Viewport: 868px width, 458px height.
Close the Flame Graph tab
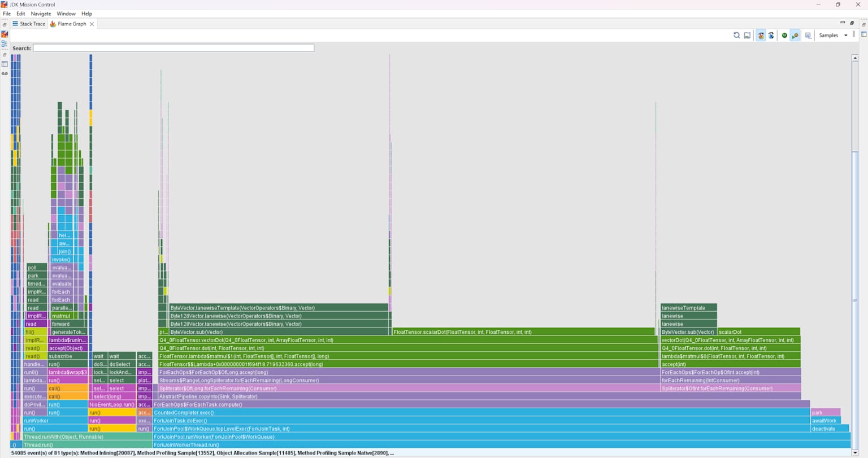tap(92, 24)
